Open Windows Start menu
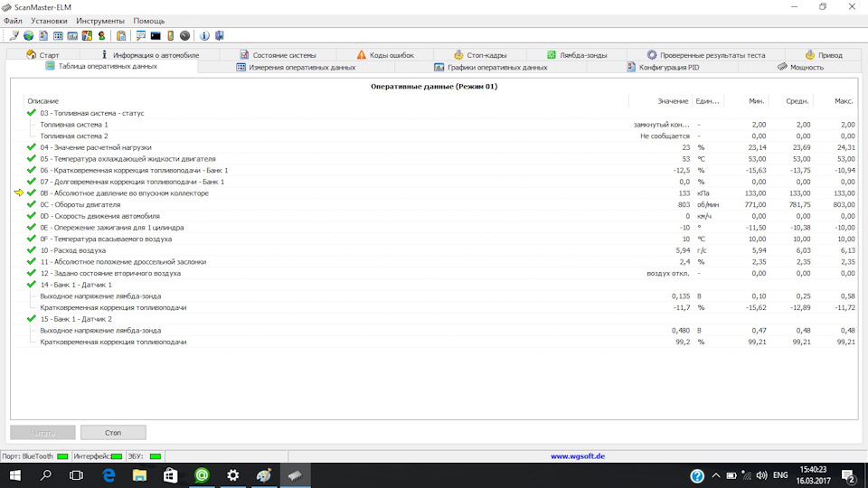The width and height of the screenshot is (868, 488). click(15, 475)
